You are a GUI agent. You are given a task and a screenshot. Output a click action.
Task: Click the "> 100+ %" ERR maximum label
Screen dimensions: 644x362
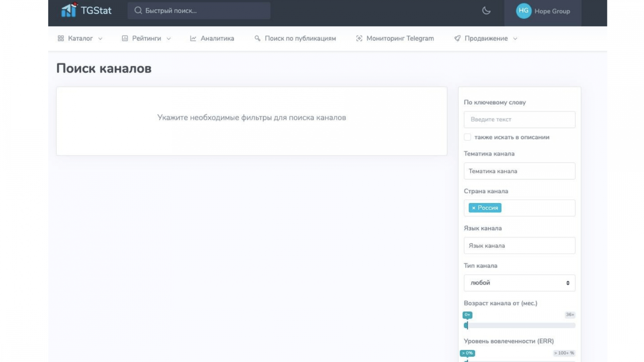point(564,353)
